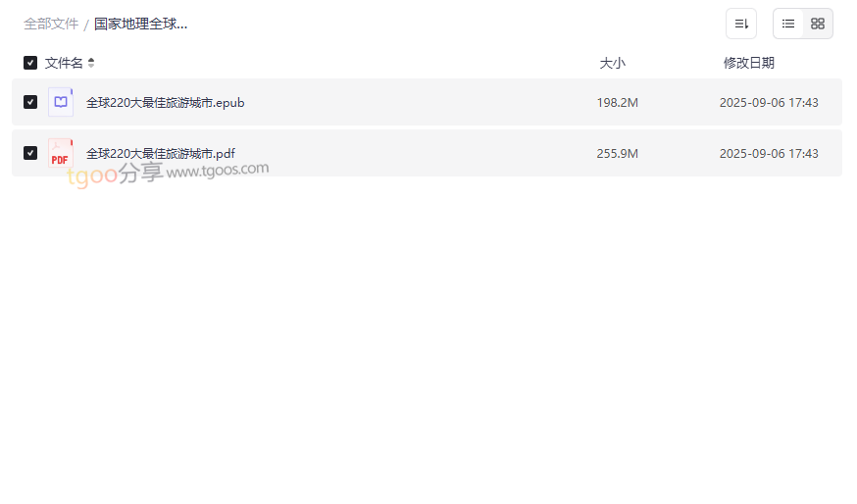Image resolution: width=857 pixels, height=504 pixels.
Task: Open file 全球220大最佳旅游城市.epub
Action: (x=165, y=103)
